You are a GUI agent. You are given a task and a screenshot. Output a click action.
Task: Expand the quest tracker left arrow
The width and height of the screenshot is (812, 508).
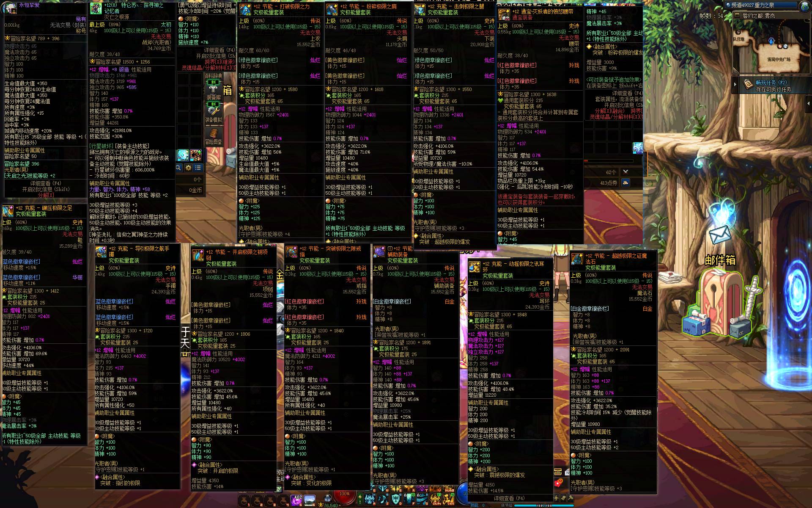pos(735,85)
